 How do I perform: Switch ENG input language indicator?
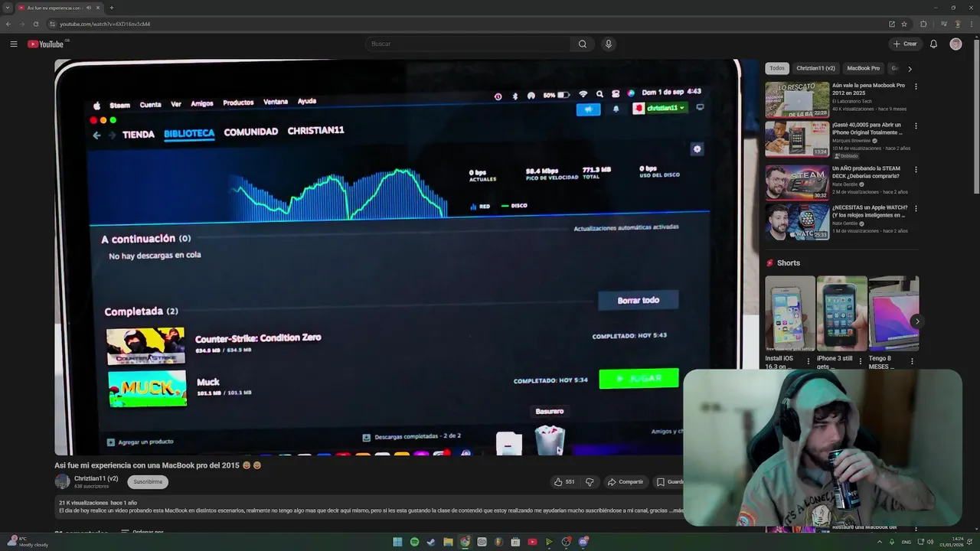(x=906, y=542)
